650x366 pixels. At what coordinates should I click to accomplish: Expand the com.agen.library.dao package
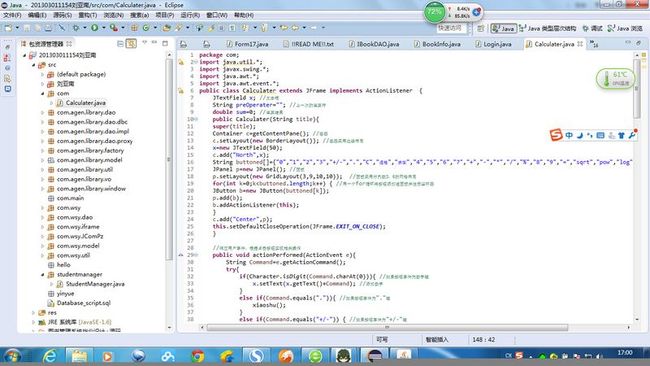point(43,113)
